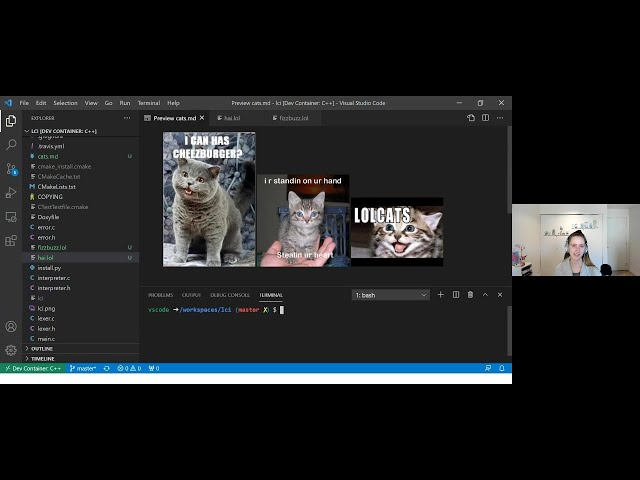Open the Source Control view
640x480 pixels.
[11, 169]
